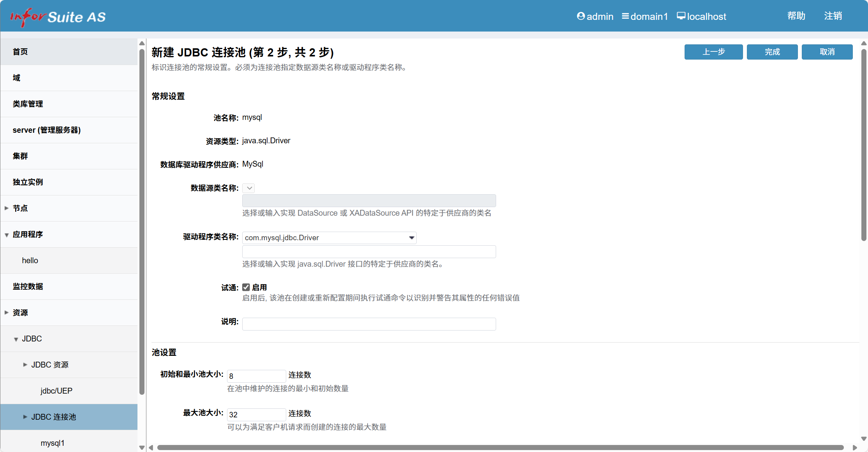Viewport: 868px width, 452px height.
Task: Click the localhost monitor icon
Action: point(681,16)
